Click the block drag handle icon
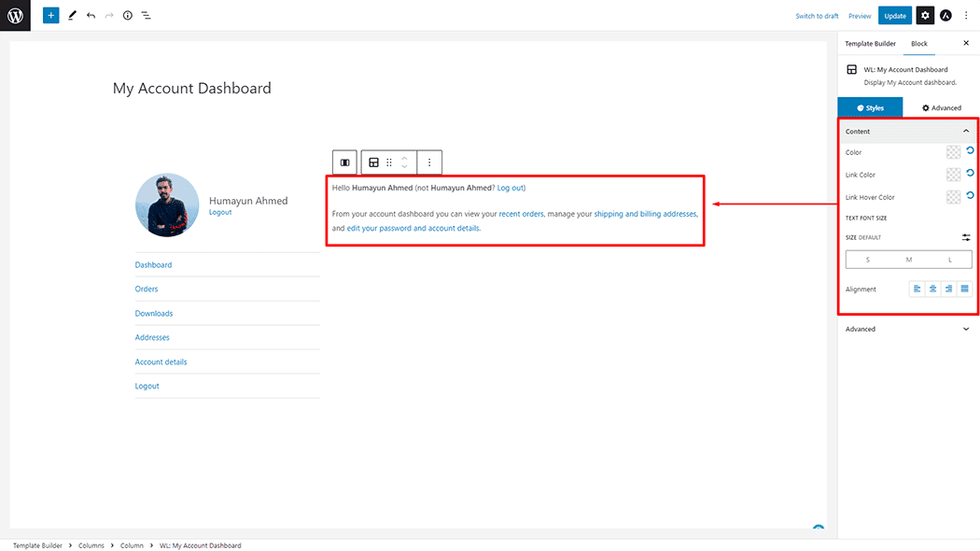This screenshot has height=551, width=980. [x=389, y=162]
